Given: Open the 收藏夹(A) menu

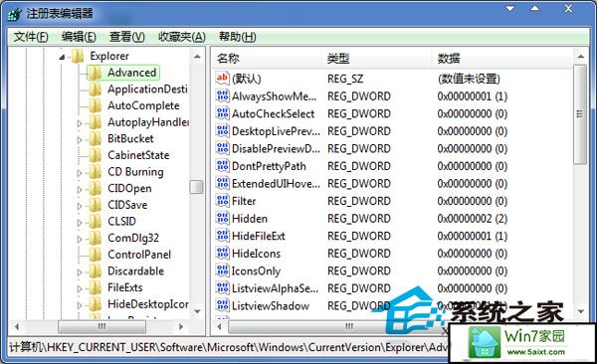Looking at the screenshot, I should [x=182, y=37].
